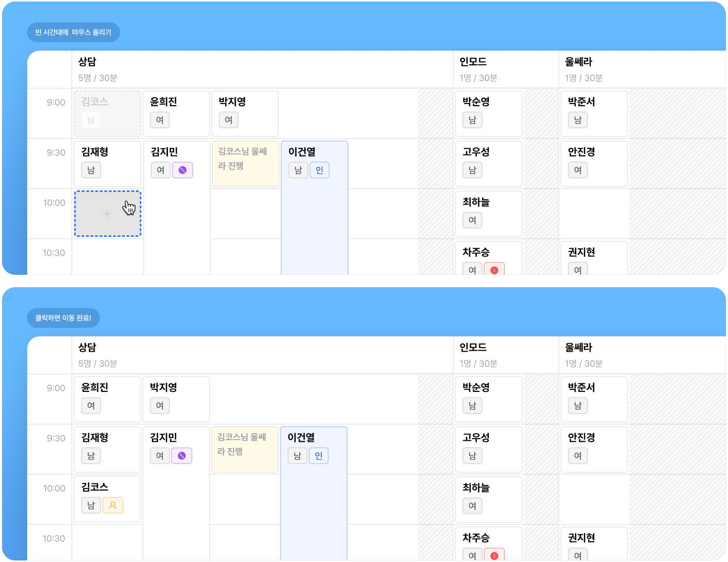Open the yellow 김코스님 울쎄라 진행 note in upper schedule
This screenshot has width=728, height=562.
point(245,163)
